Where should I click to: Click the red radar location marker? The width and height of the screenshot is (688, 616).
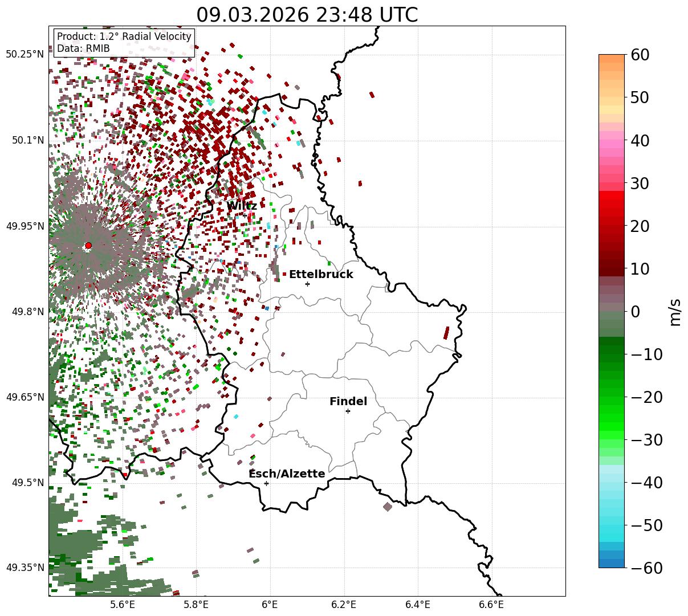tap(88, 246)
